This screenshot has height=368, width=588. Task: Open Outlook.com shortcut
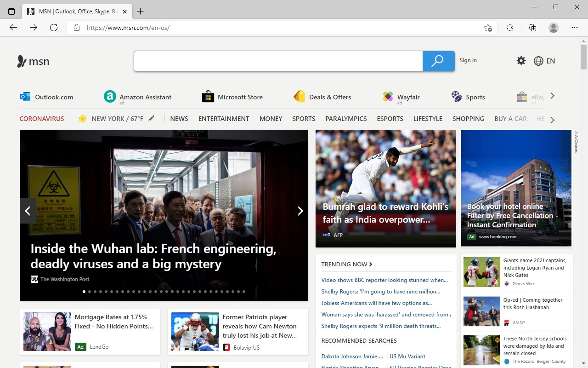(47, 97)
